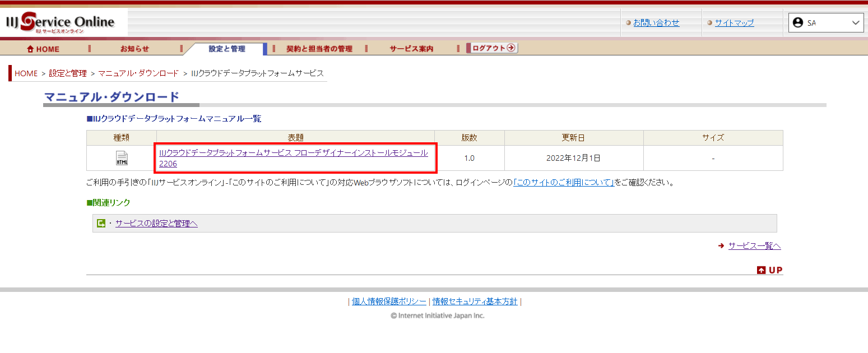Click the HTML file type icon
Viewport: 868px width, 353px height.
pyautogui.click(x=122, y=159)
